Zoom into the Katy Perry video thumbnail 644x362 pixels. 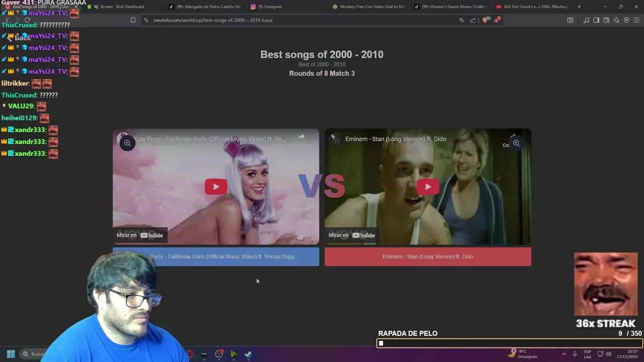tap(127, 143)
